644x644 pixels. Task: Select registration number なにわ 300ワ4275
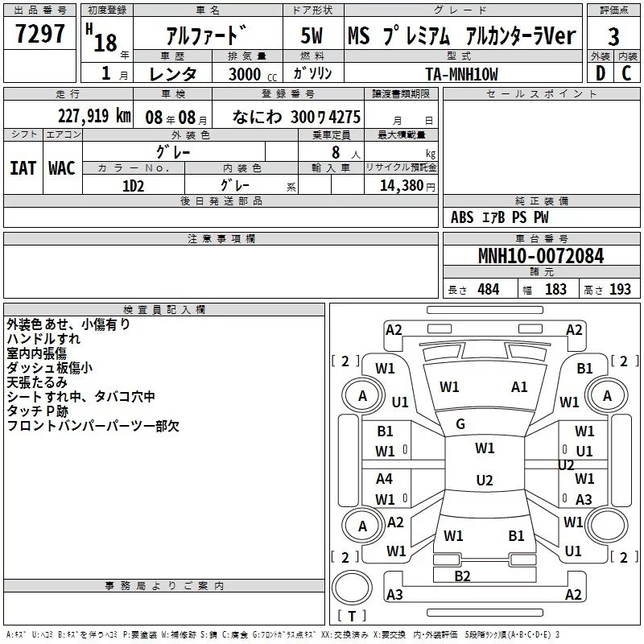pyautogui.click(x=296, y=117)
